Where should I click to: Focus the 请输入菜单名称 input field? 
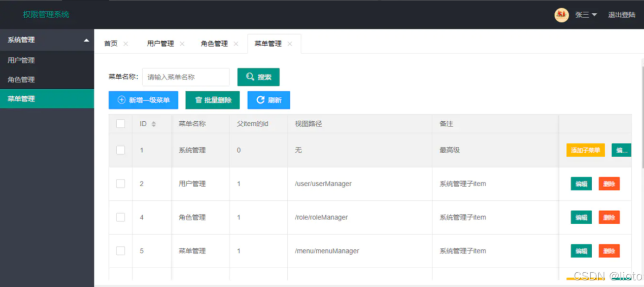[x=186, y=77]
